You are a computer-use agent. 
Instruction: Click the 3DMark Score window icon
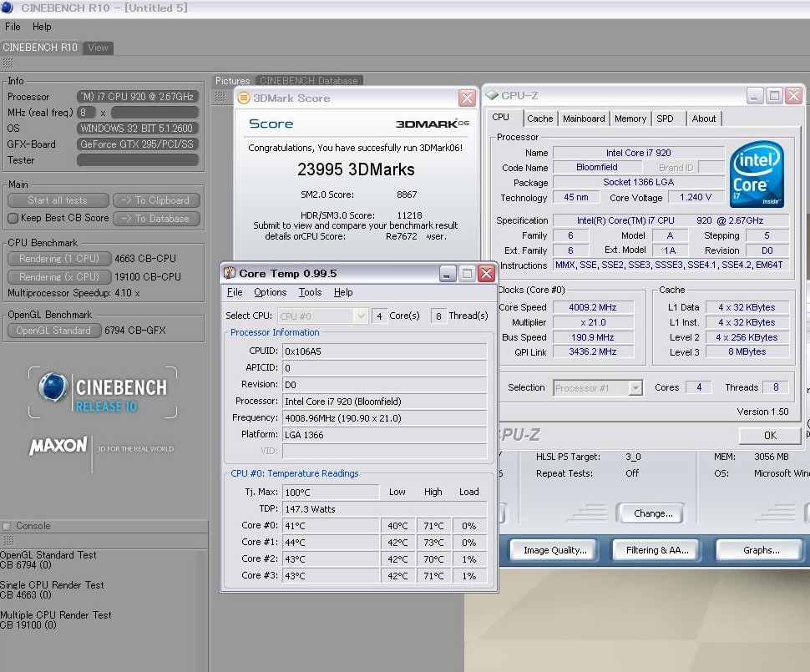point(244,99)
